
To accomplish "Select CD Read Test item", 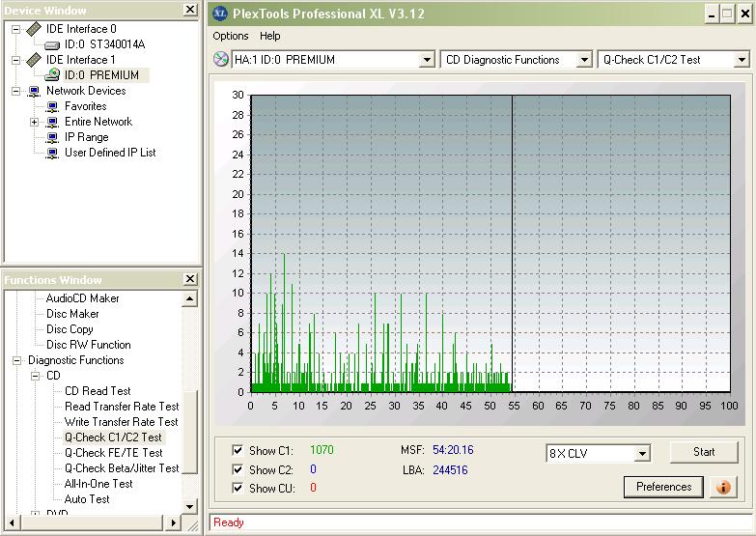I will (98, 391).
